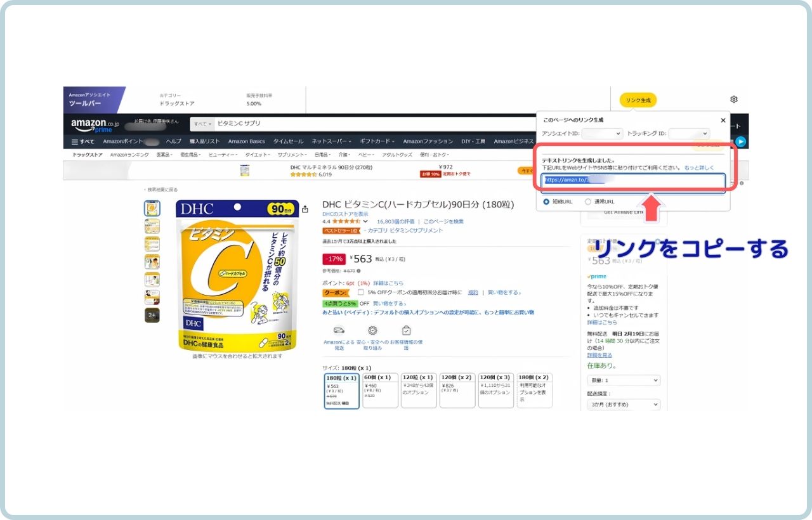Screen dimensions: 812x520
Task: Click the Amazonによる発送 delivery truck icon
Action: (339, 330)
